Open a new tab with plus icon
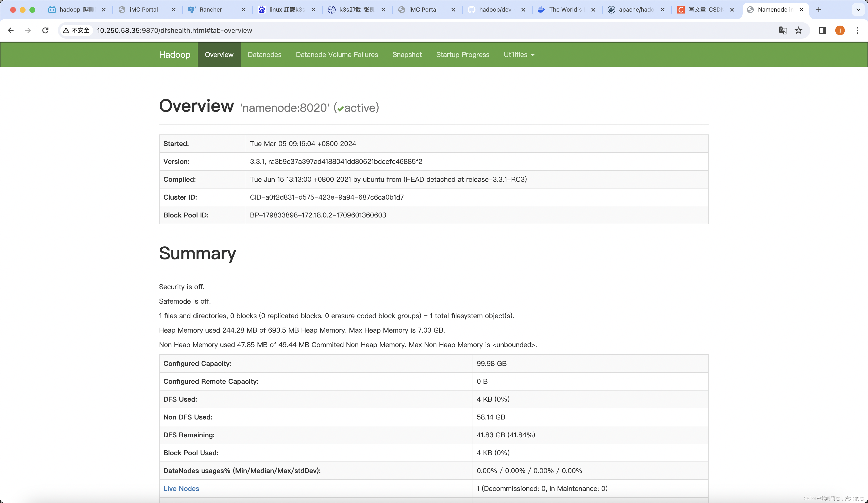Viewport: 868px width, 503px height. click(819, 10)
